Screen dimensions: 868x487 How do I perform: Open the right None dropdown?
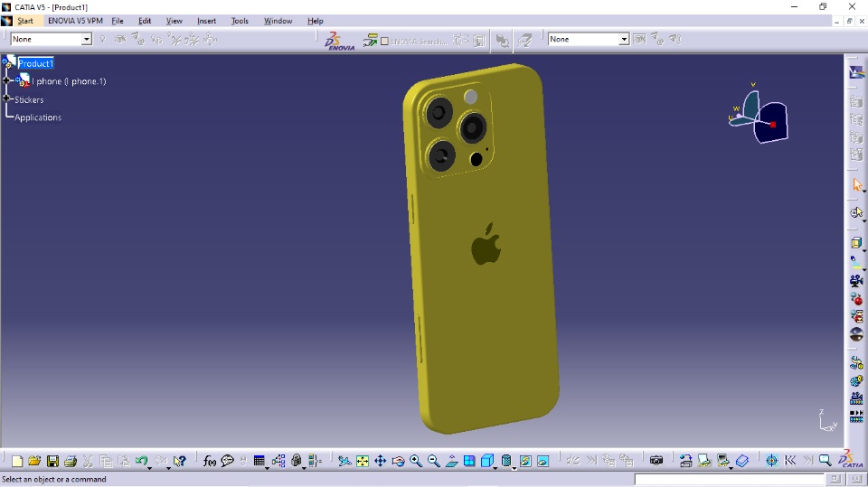[x=624, y=39]
